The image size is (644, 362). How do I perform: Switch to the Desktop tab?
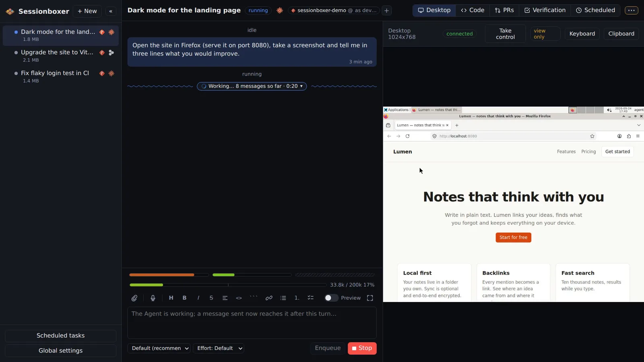(x=434, y=10)
